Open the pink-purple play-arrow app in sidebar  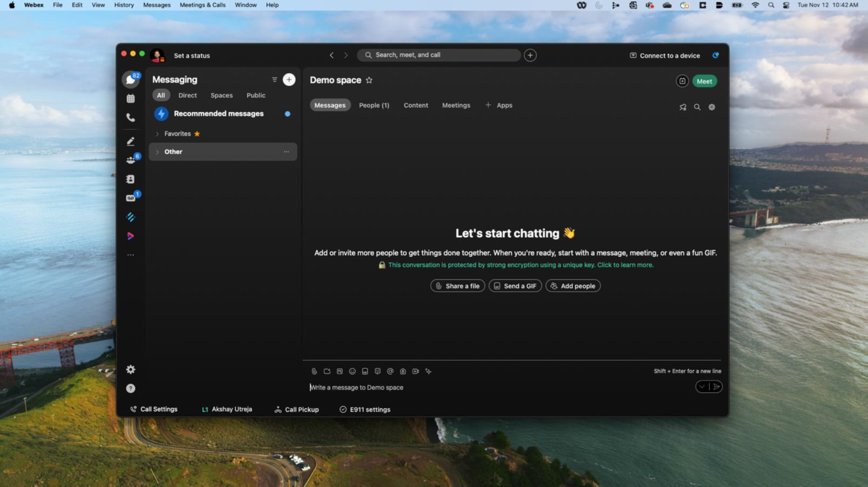point(131,236)
